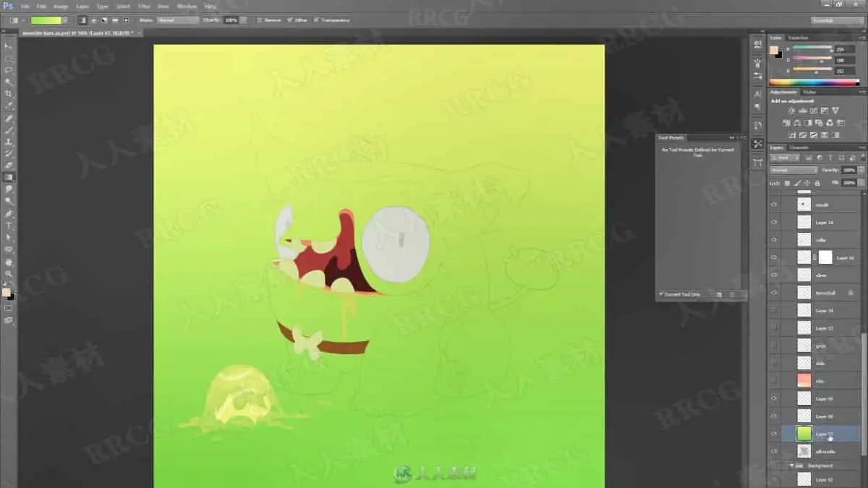868x488 pixels.
Task: Create new tool preset in Tool Presets panel
Action: coord(719,294)
